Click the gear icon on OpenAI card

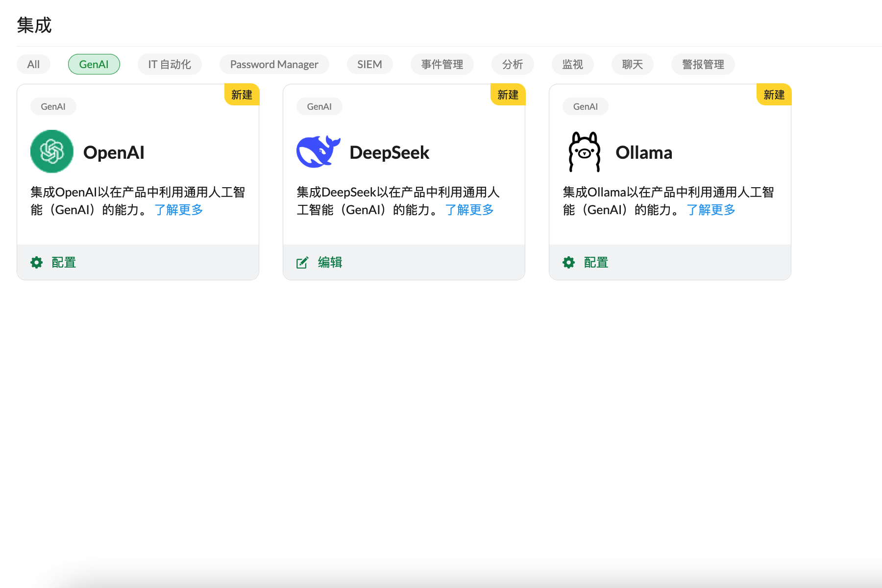tap(37, 263)
